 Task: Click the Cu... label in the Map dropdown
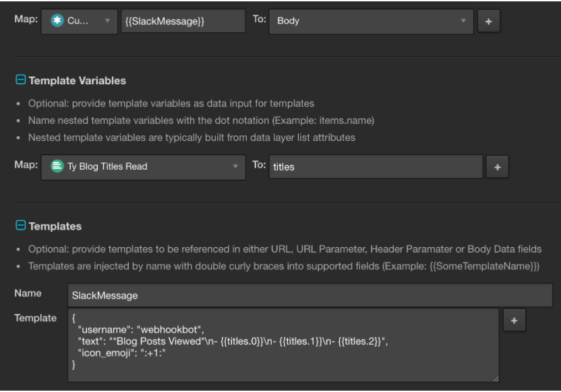coord(79,21)
